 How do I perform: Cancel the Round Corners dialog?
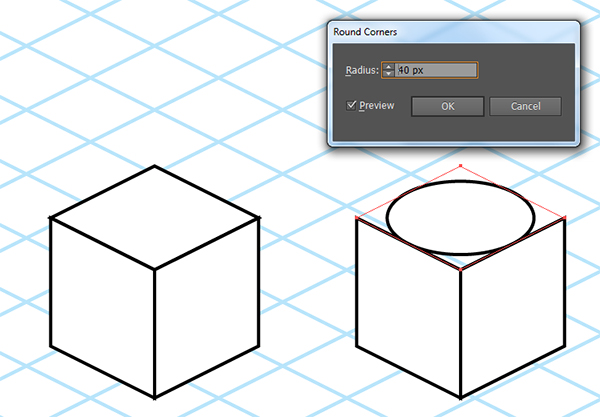coord(525,106)
